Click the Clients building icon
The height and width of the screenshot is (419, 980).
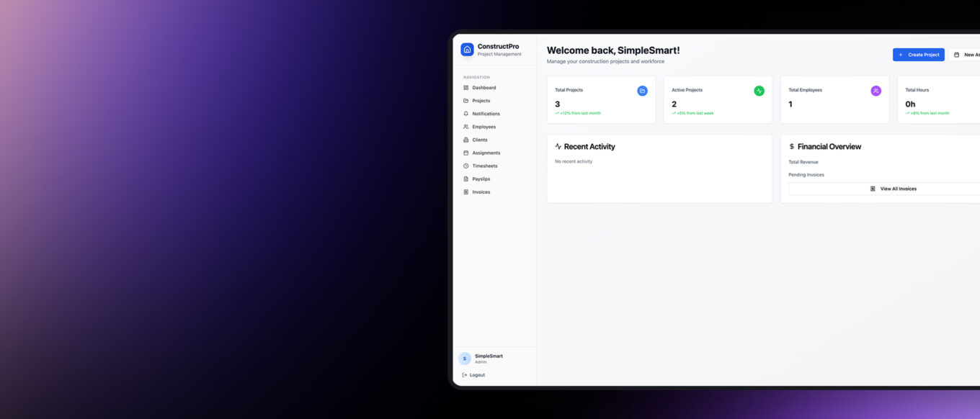point(465,140)
